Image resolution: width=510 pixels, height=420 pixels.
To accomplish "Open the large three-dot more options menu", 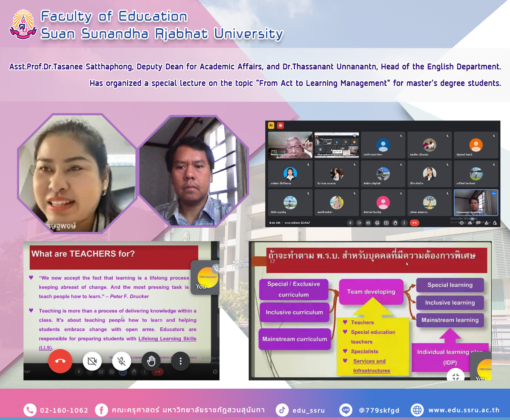I will [181, 361].
